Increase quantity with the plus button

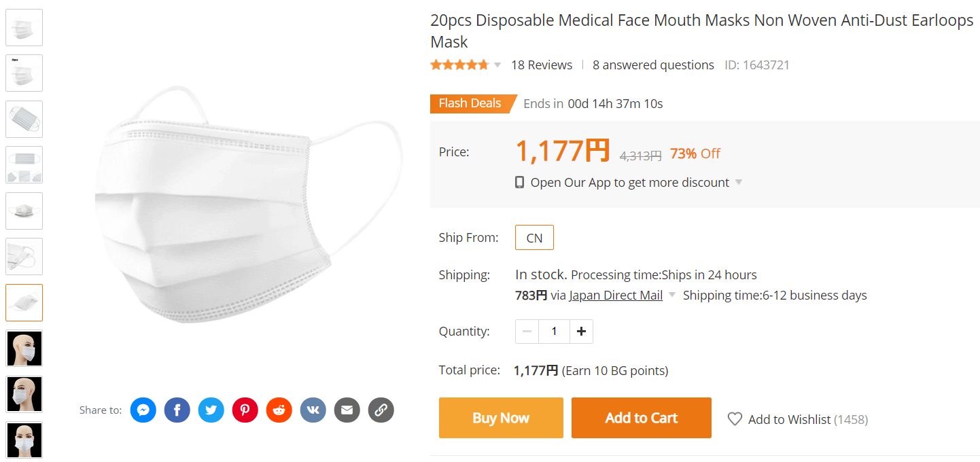581,332
